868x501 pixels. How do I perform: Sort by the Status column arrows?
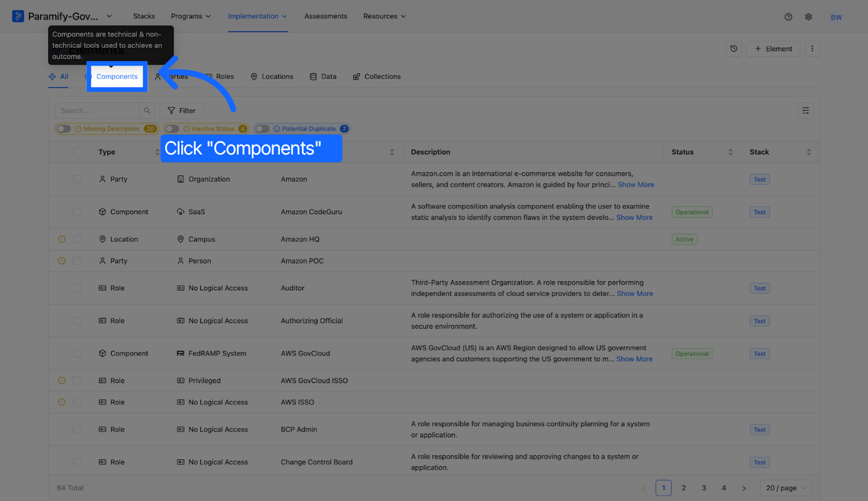click(730, 152)
